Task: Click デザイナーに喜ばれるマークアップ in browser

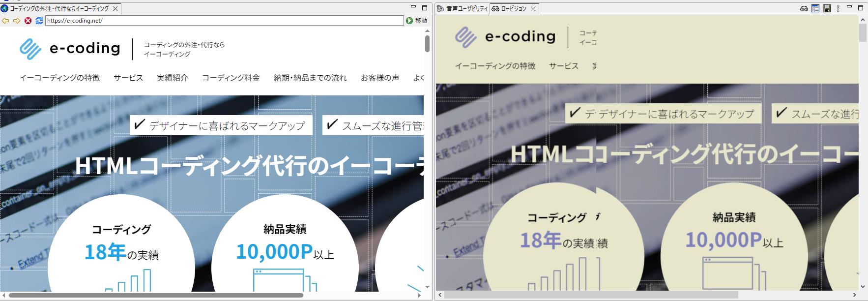Action: (x=221, y=125)
